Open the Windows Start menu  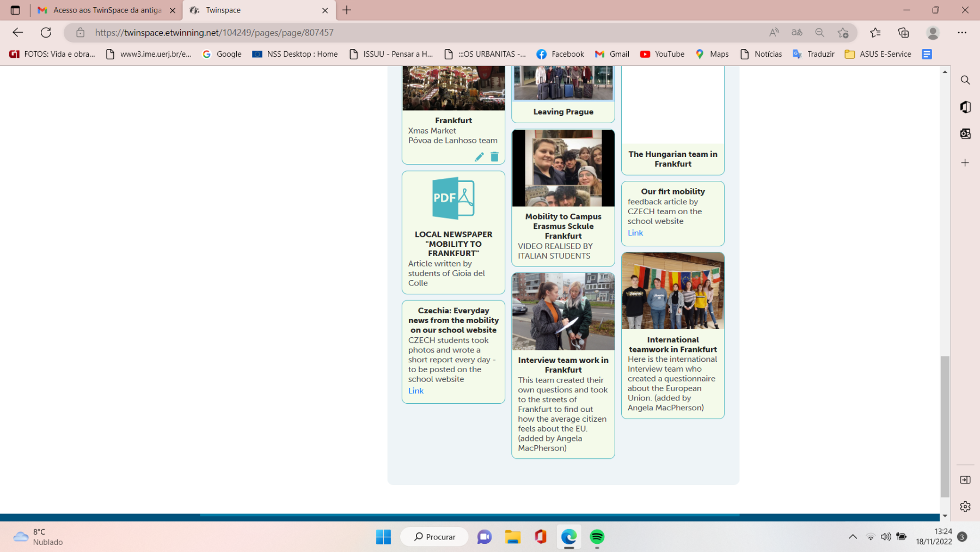383,537
